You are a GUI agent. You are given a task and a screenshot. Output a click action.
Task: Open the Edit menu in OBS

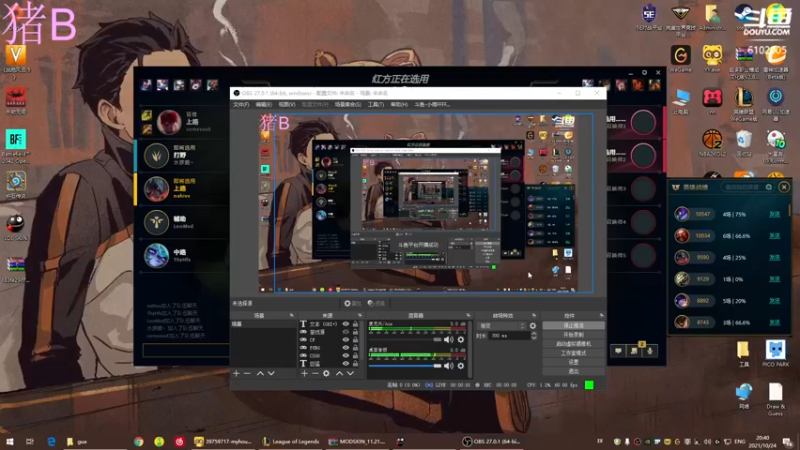coord(264,105)
